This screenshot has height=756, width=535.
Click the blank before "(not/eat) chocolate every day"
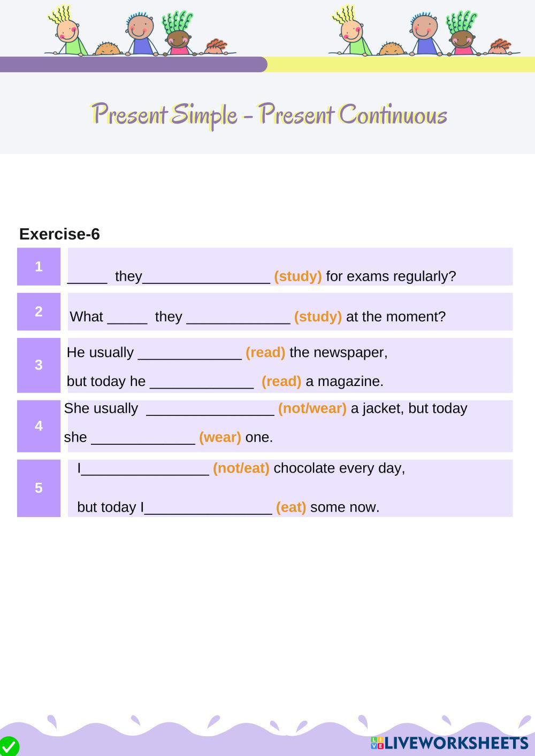[144, 468]
